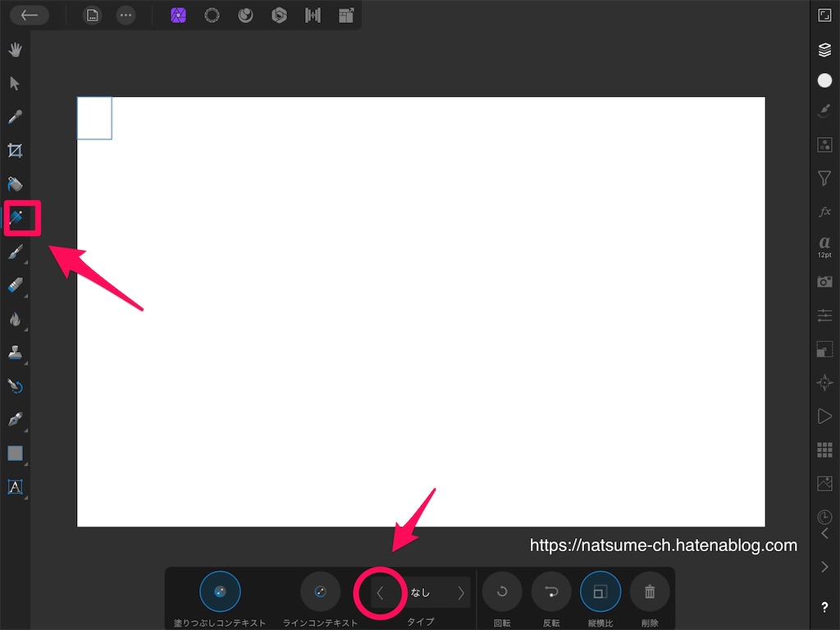Click the rotate gradient button
The width and height of the screenshot is (840, 630).
point(502,592)
